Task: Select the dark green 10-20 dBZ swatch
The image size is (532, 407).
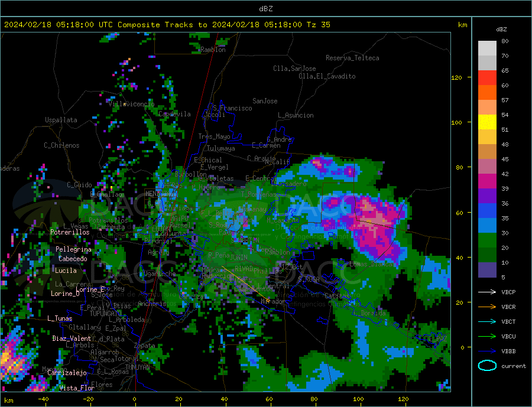Action: pyautogui.click(x=487, y=255)
